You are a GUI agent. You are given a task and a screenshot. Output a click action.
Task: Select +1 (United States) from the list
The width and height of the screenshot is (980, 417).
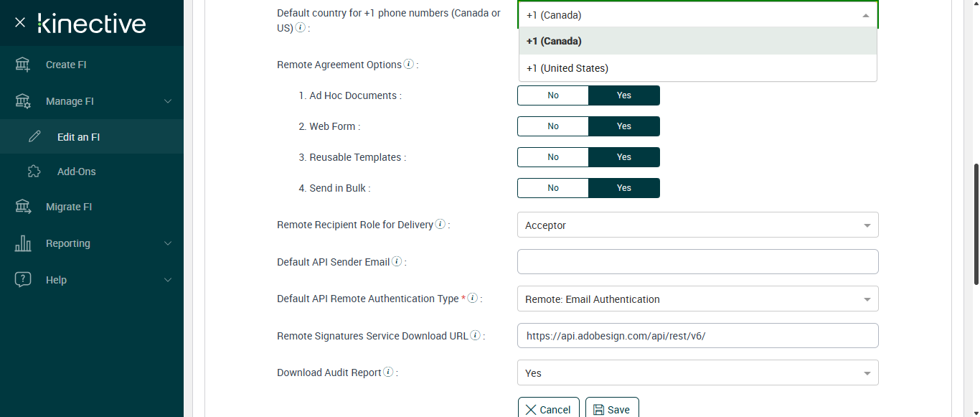click(567, 68)
